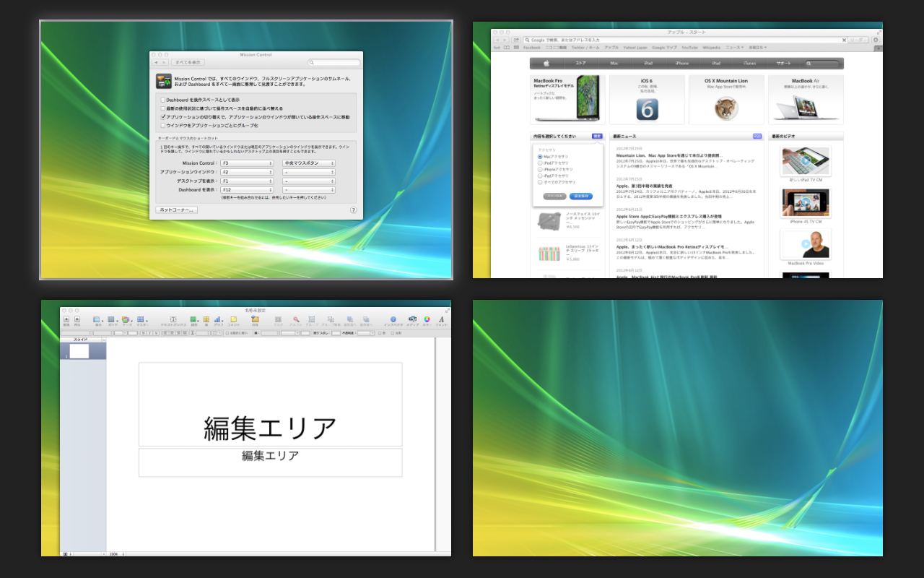Click the Mission Control preference pane icon

163,82
